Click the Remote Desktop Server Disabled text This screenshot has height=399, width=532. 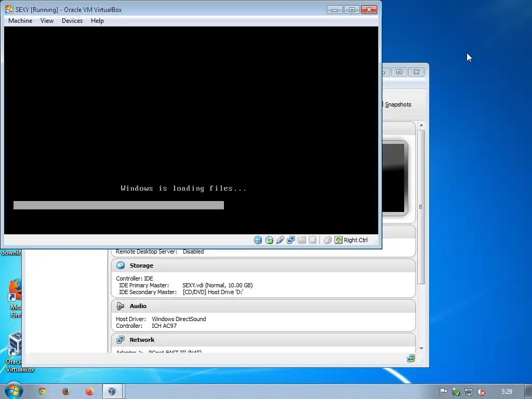point(160,251)
